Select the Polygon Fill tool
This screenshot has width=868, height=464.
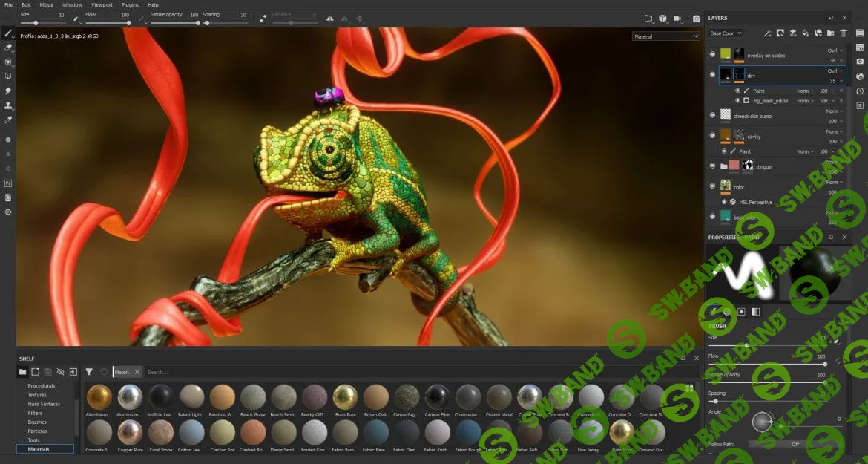click(x=8, y=76)
